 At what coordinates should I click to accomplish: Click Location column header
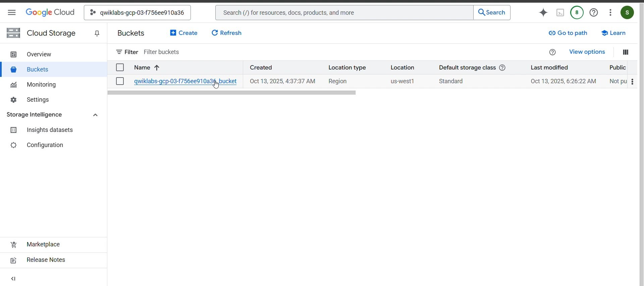pyautogui.click(x=402, y=67)
